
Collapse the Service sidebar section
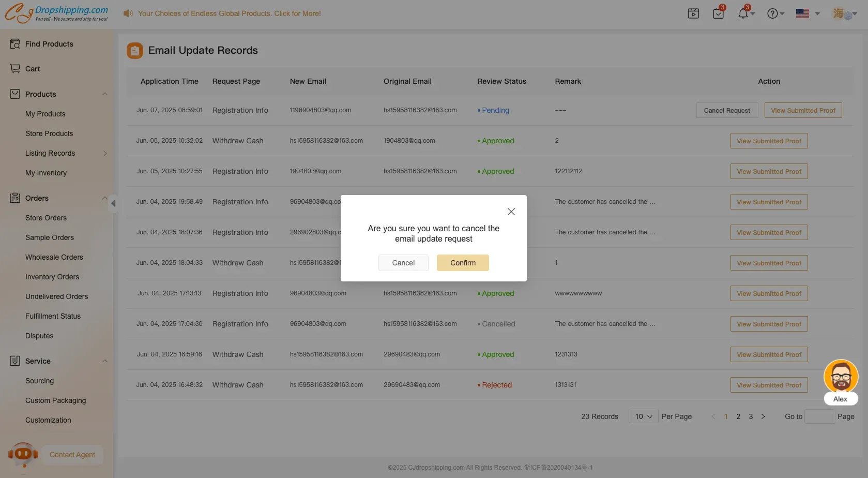pos(104,361)
